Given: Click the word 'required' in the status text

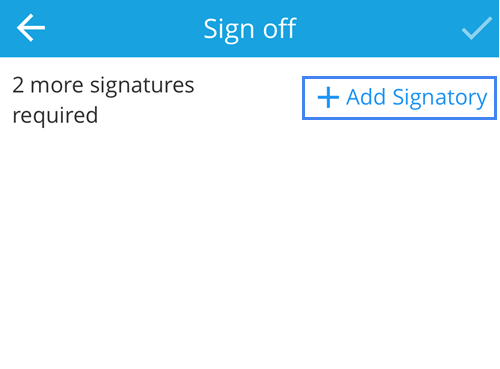Looking at the screenshot, I should tap(55, 116).
